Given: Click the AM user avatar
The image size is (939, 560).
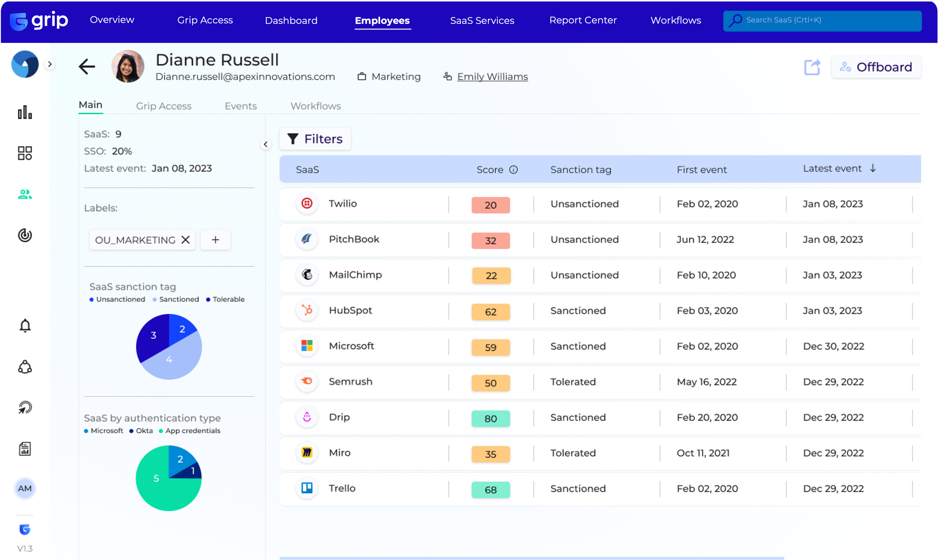Looking at the screenshot, I should pos(25,488).
